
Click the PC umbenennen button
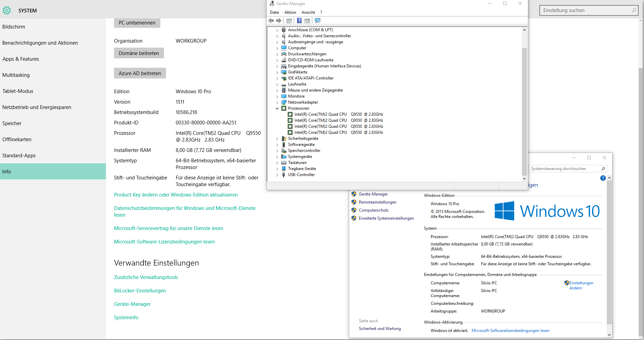(x=137, y=23)
